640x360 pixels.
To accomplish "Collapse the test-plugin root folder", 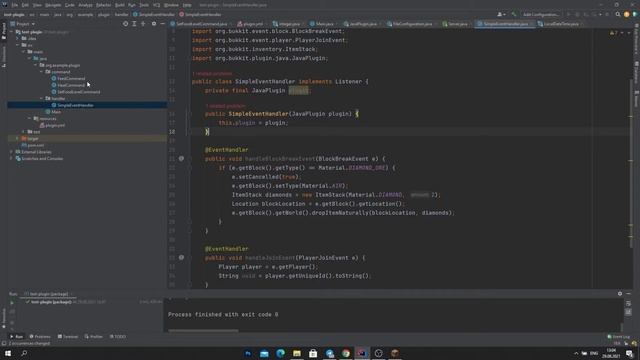I will click(11, 32).
